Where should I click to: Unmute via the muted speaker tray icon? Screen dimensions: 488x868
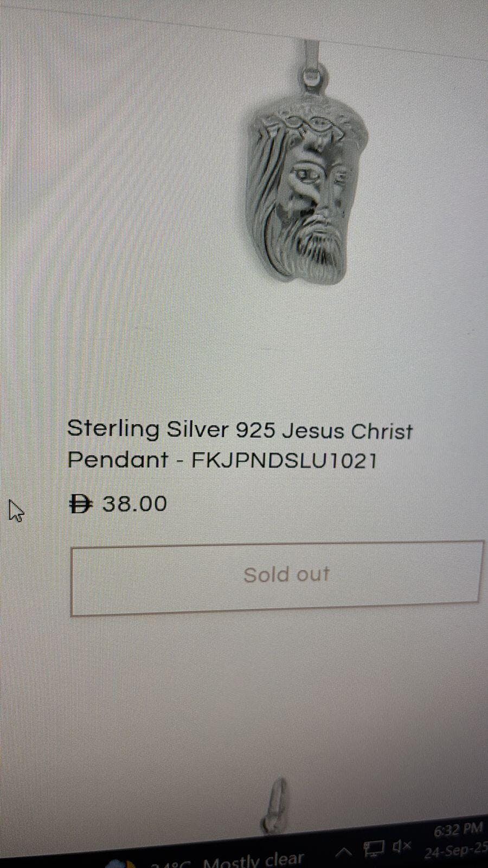click(402, 845)
